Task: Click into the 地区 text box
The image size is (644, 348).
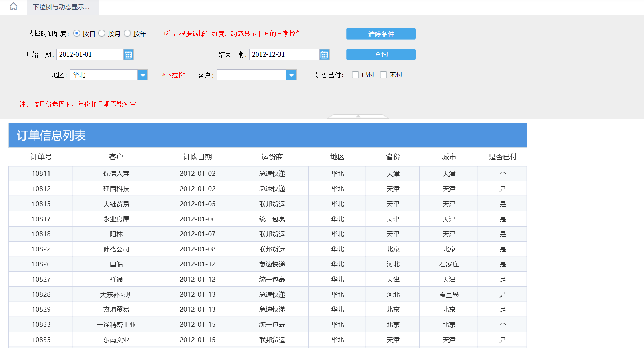Action: click(104, 75)
